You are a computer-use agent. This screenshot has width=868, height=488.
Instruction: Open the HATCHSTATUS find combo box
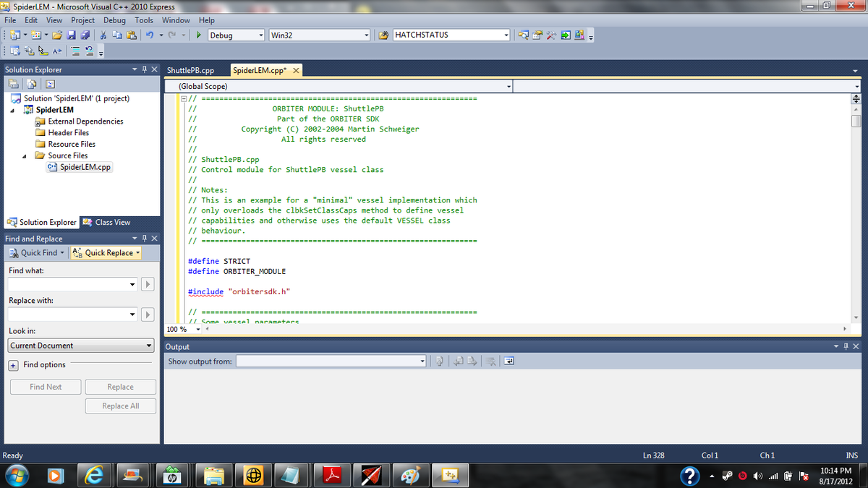[x=506, y=35]
